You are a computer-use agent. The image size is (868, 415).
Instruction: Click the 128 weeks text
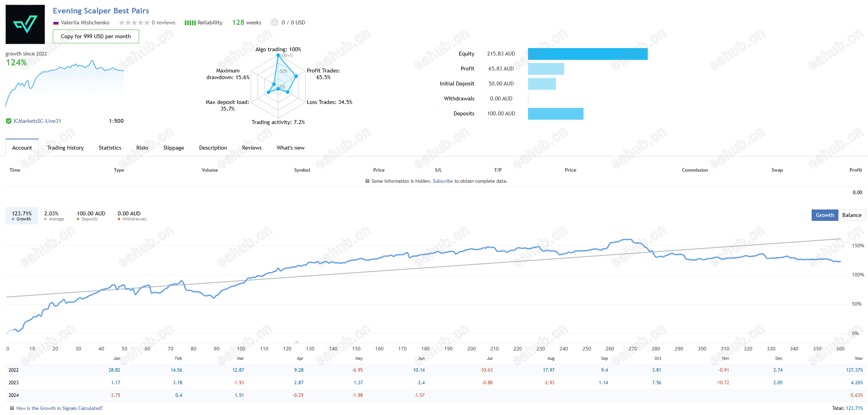pos(247,22)
